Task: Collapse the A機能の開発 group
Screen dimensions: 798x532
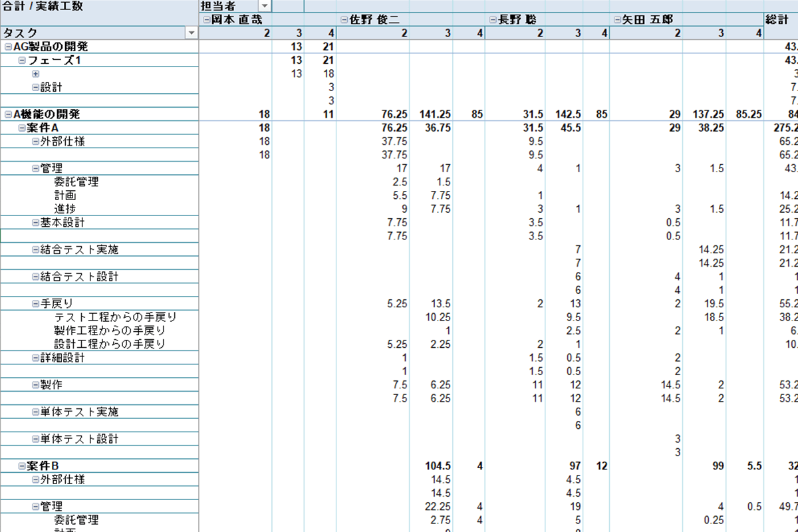Action: [x=8, y=114]
